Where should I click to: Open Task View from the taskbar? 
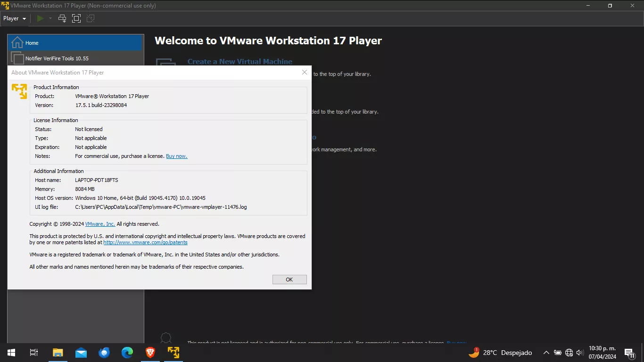click(x=34, y=353)
